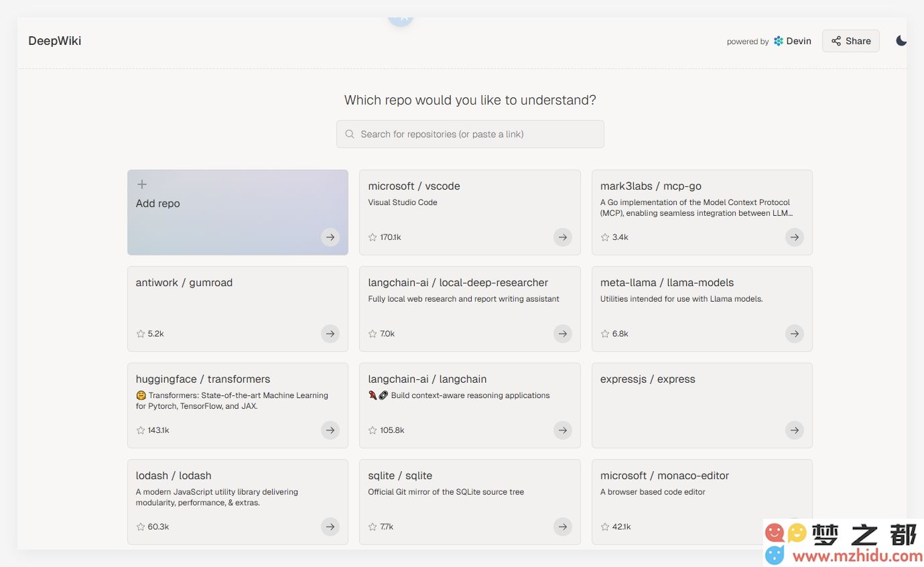Click the Add repo label
924x567 pixels.
click(158, 204)
